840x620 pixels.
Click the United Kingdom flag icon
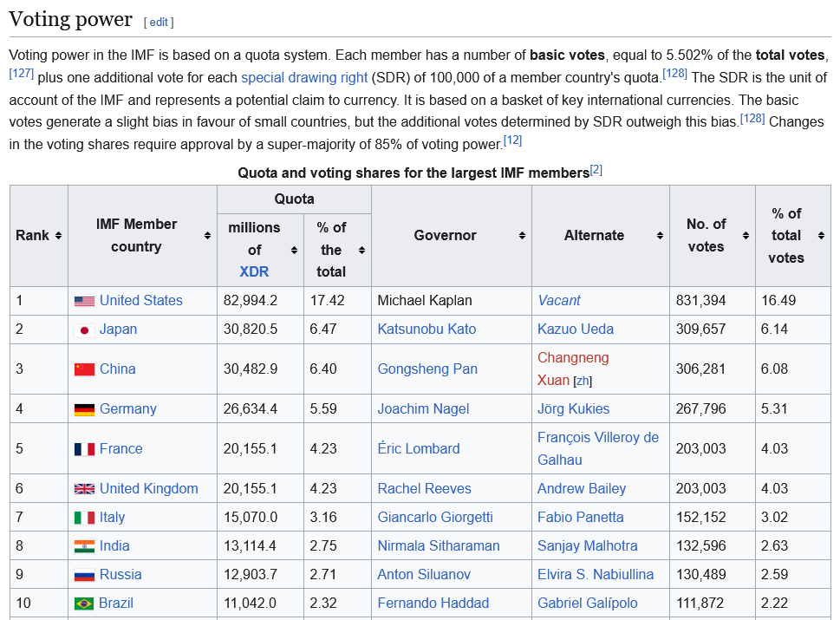(x=84, y=489)
